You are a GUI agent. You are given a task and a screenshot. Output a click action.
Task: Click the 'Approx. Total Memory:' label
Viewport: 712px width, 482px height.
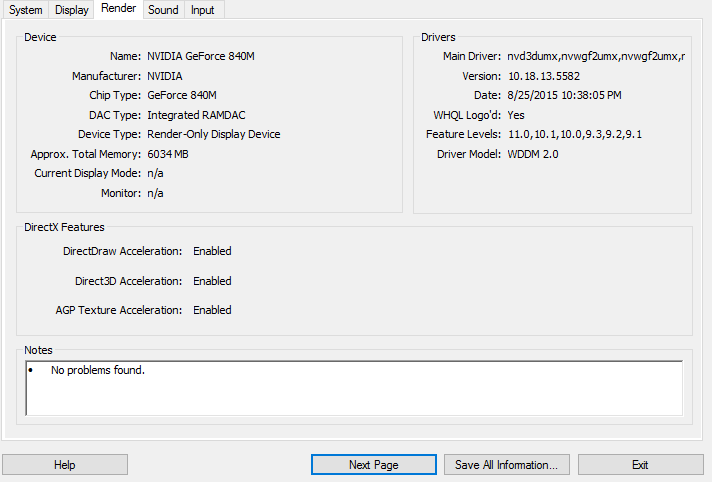click(86, 154)
